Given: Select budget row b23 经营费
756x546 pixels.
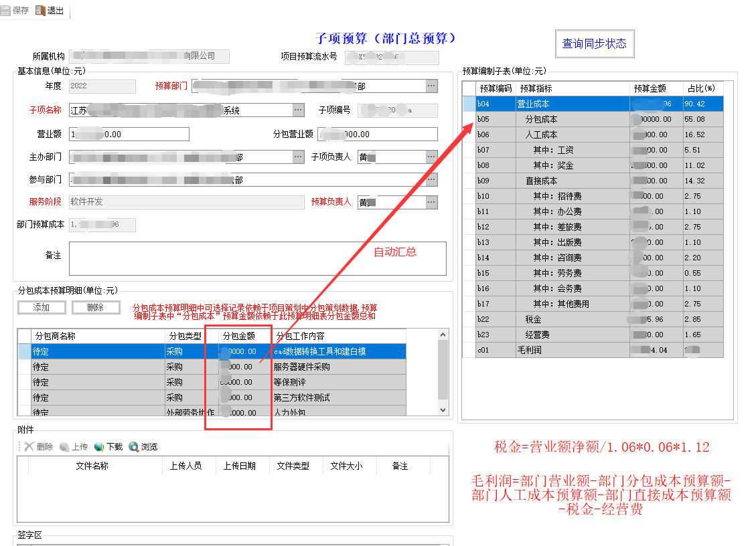Looking at the screenshot, I should click(593, 335).
